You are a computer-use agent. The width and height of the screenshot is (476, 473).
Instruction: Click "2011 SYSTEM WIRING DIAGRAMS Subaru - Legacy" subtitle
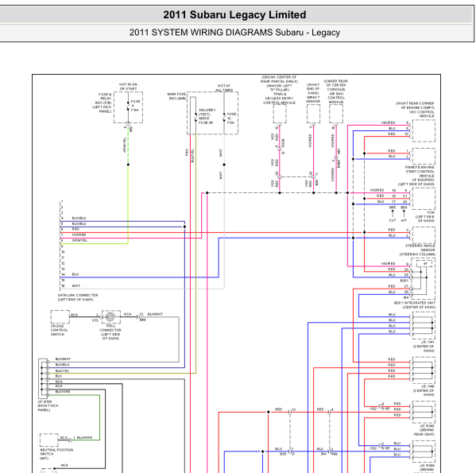[x=234, y=32]
